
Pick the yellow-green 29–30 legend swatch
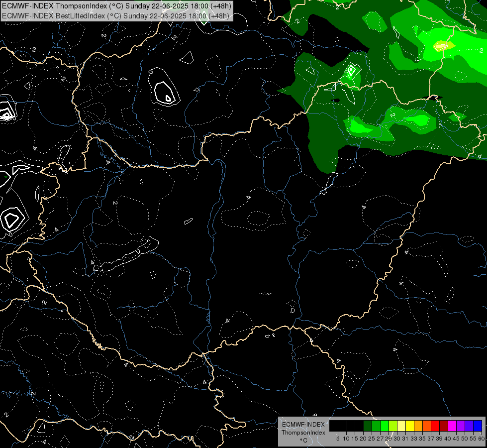point(393,426)
